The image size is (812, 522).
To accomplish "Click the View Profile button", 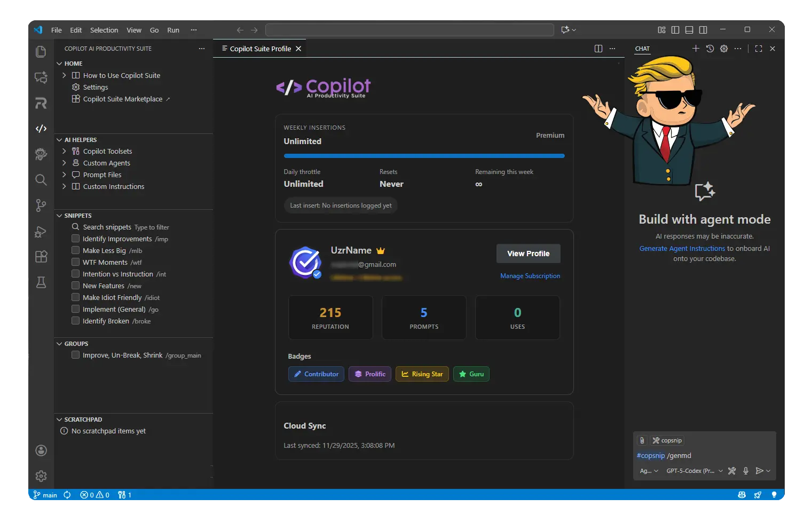I will pyautogui.click(x=528, y=254).
